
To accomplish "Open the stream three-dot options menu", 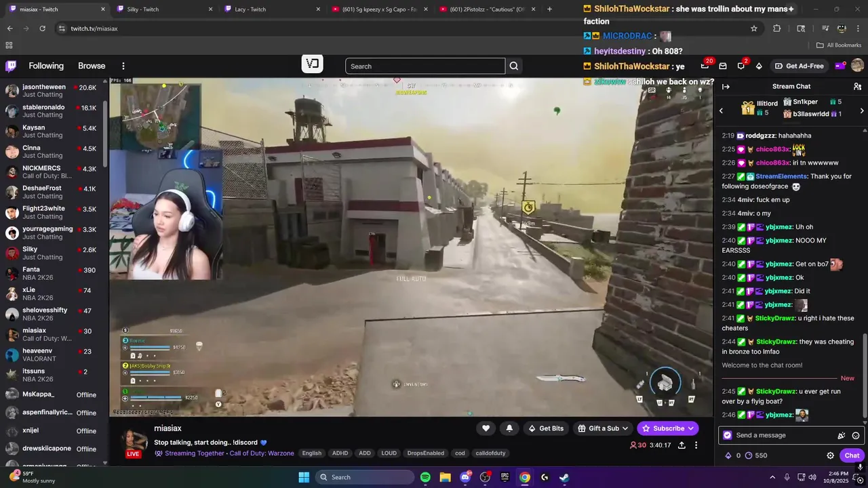I will coord(696,445).
